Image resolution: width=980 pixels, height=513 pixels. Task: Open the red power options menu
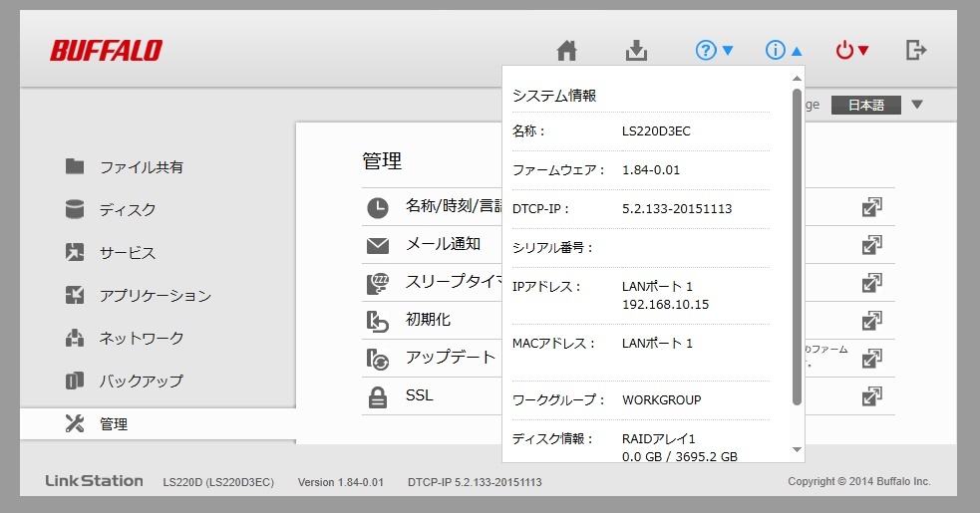pos(851,50)
